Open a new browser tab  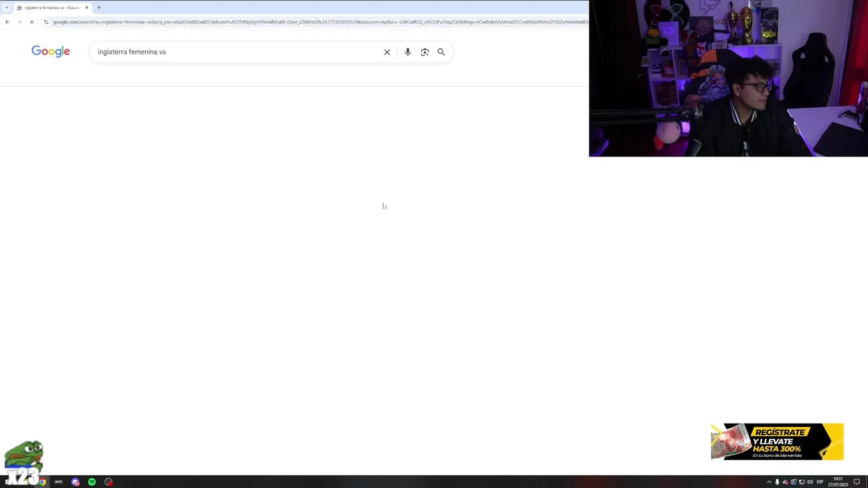click(x=99, y=7)
